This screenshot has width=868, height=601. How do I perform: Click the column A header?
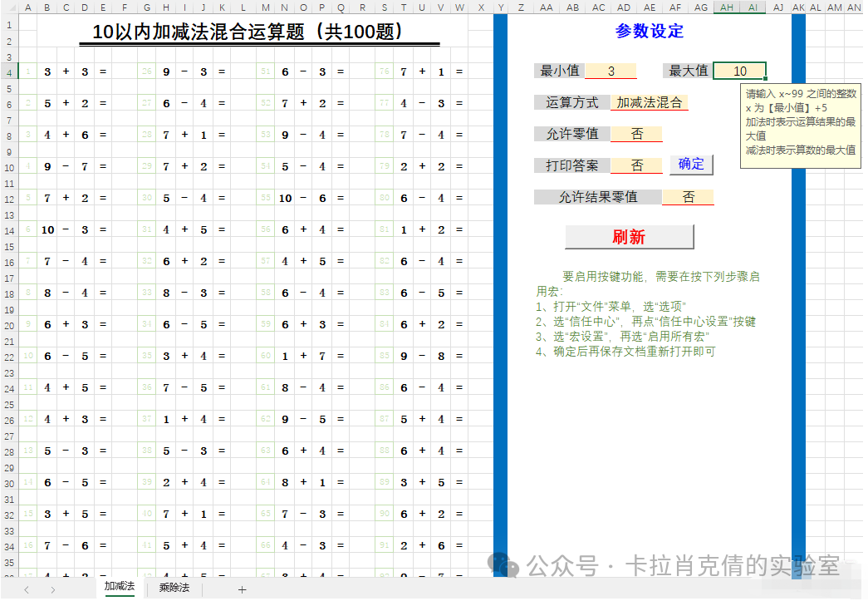coord(27,7)
